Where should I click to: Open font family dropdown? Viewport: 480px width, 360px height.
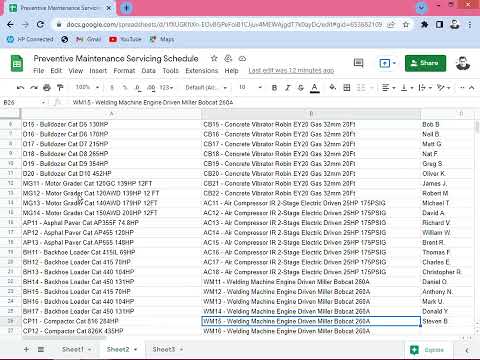(206, 88)
